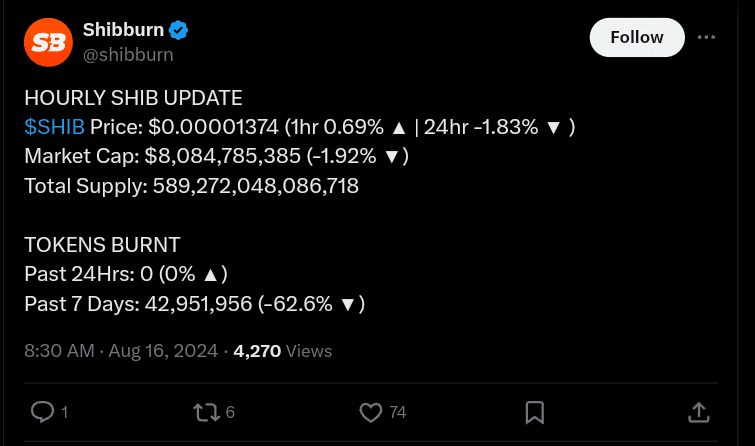Click the like count 74

point(398,412)
